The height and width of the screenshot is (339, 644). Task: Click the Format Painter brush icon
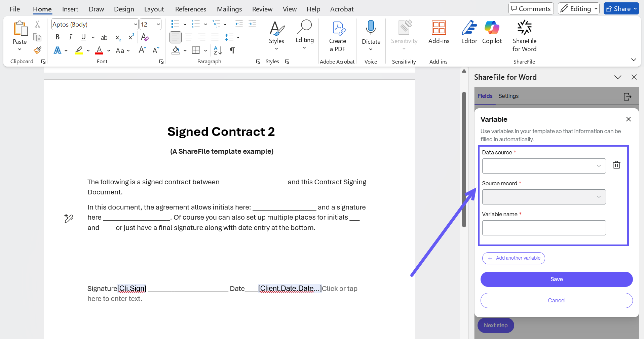coord(37,50)
